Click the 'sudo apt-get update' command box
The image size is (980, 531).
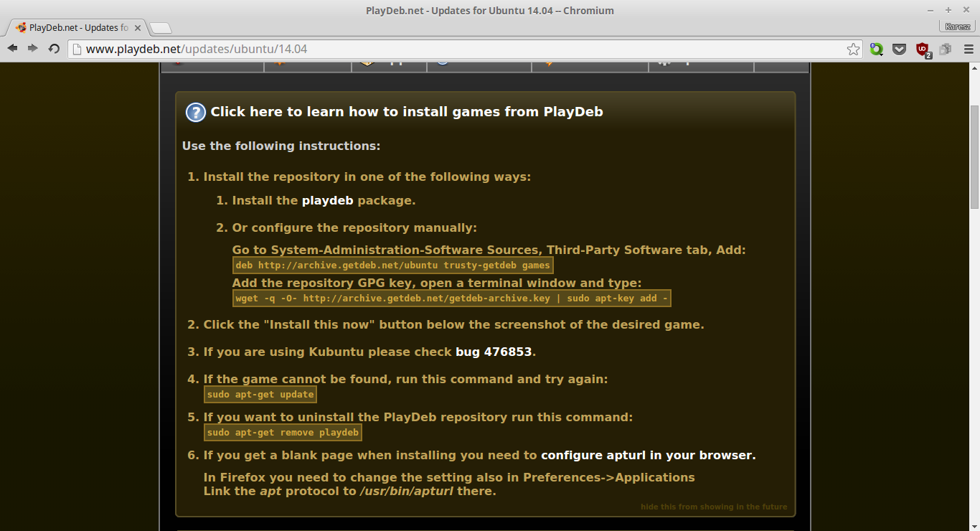(x=260, y=395)
